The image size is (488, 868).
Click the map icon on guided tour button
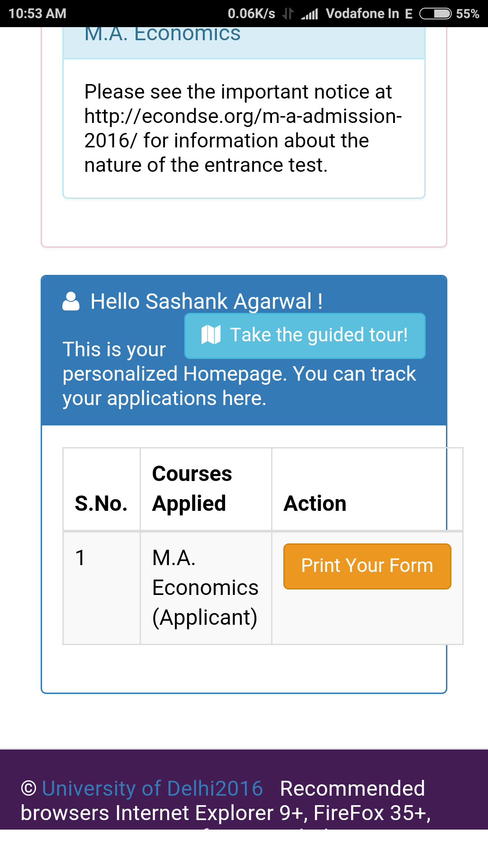[211, 335]
